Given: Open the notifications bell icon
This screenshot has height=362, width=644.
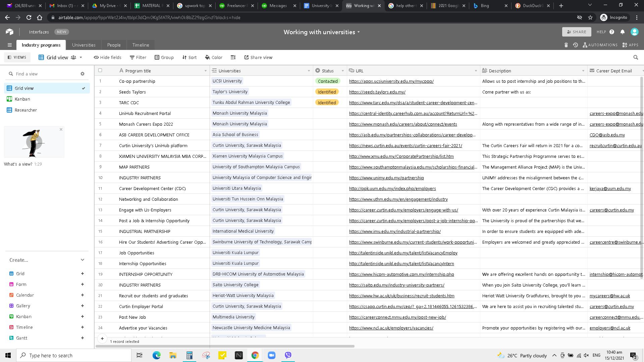Looking at the screenshot, I should pos(623,32).
